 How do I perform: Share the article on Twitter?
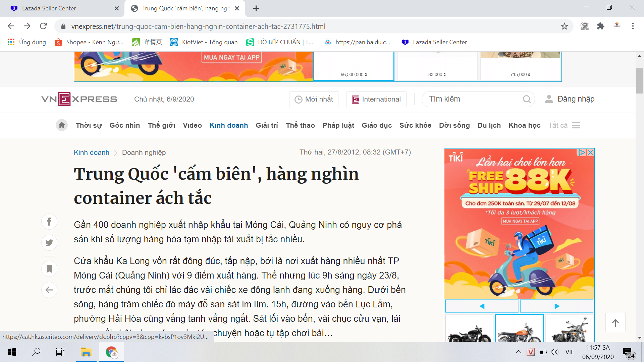coord(49,243)
